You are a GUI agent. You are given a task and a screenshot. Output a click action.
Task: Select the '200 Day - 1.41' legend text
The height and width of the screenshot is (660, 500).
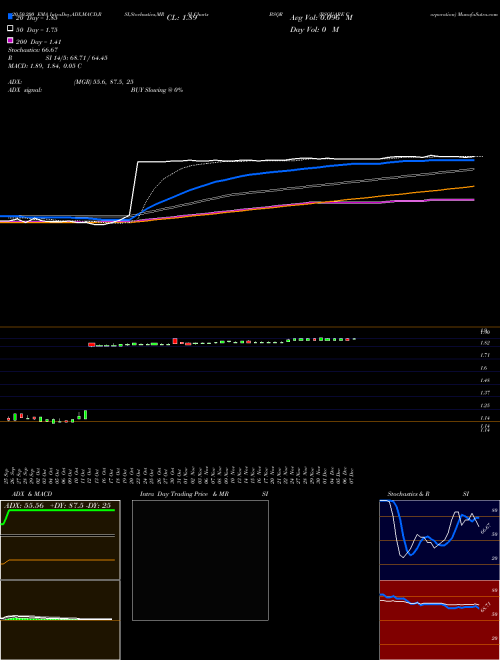tap(39, 42)
